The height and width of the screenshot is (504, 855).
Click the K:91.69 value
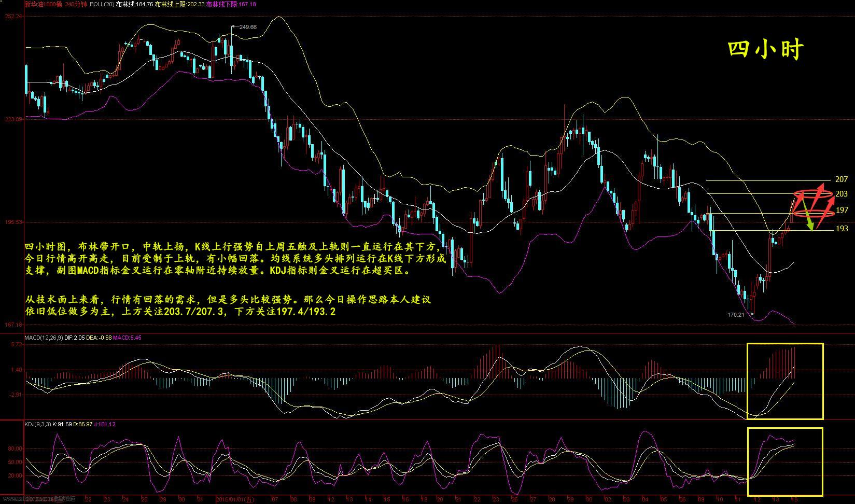pyautogui.click(x=62, y=424)
